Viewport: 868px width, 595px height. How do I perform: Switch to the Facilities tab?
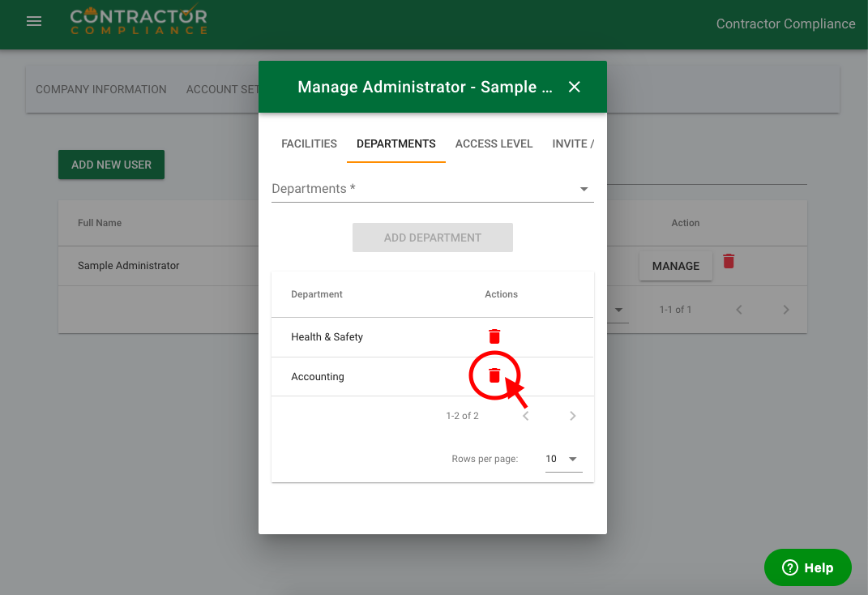click(x=309, y=143)
